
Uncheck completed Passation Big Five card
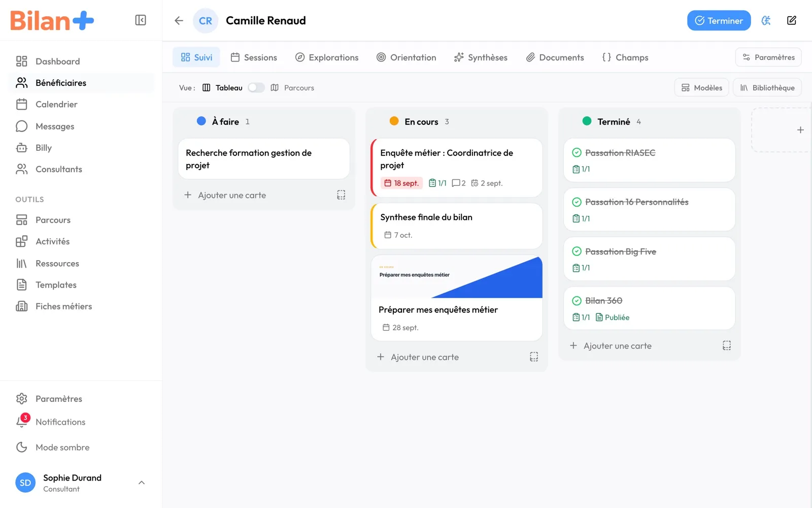pyautogui.click(x=577, y=251)
